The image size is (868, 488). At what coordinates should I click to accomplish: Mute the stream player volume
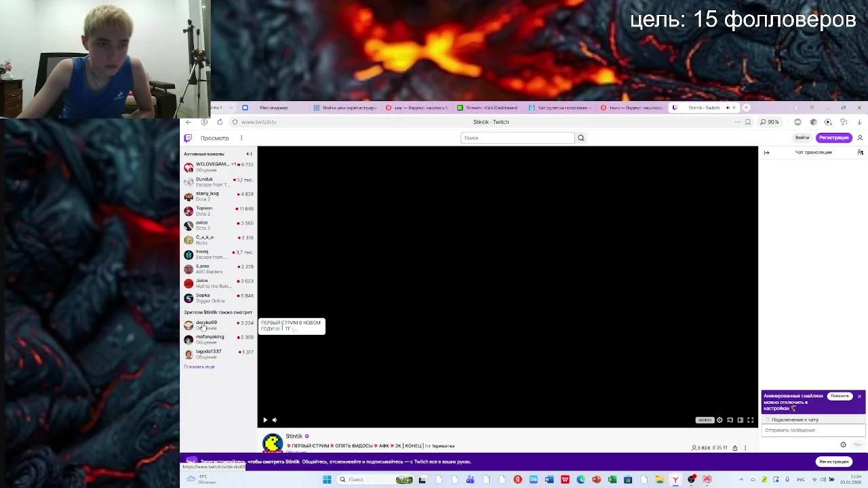click(275, 420)
